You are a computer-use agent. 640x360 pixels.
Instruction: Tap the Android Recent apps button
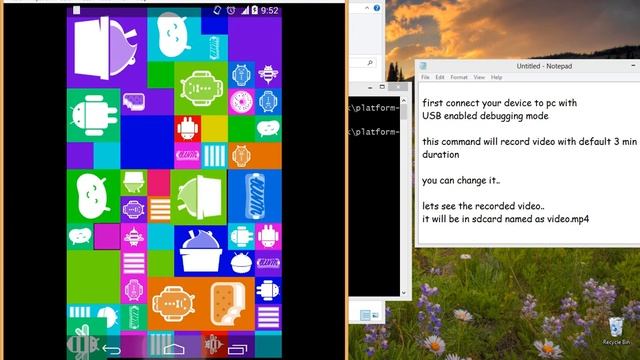coord(238,349)
